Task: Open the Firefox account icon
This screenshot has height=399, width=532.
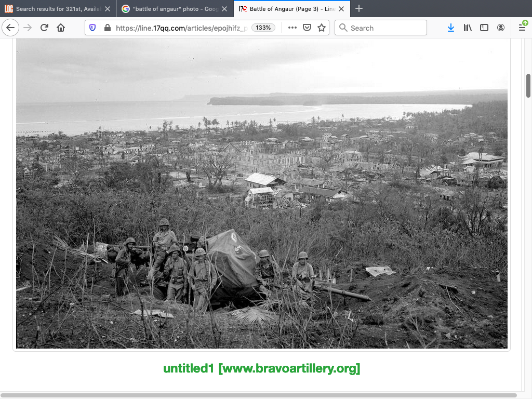Action: pyautogui.click(x=501, y=28)
